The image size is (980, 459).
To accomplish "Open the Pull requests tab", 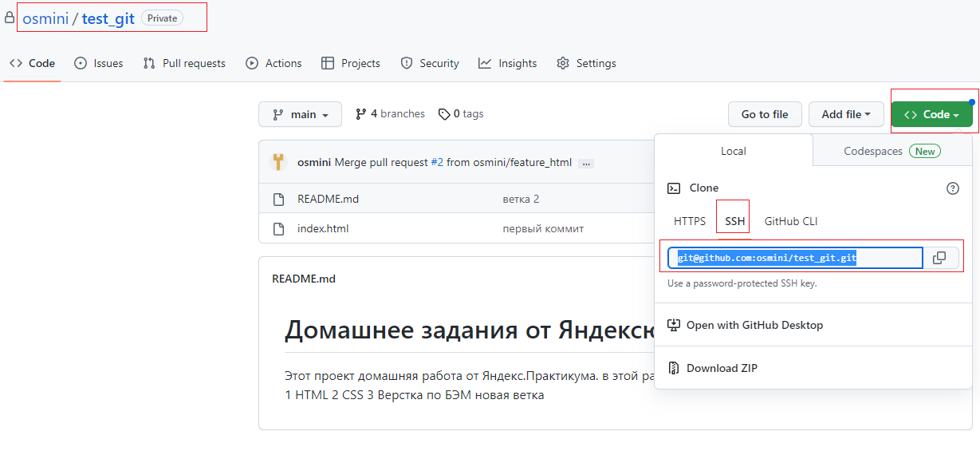I will pos(184,63).
